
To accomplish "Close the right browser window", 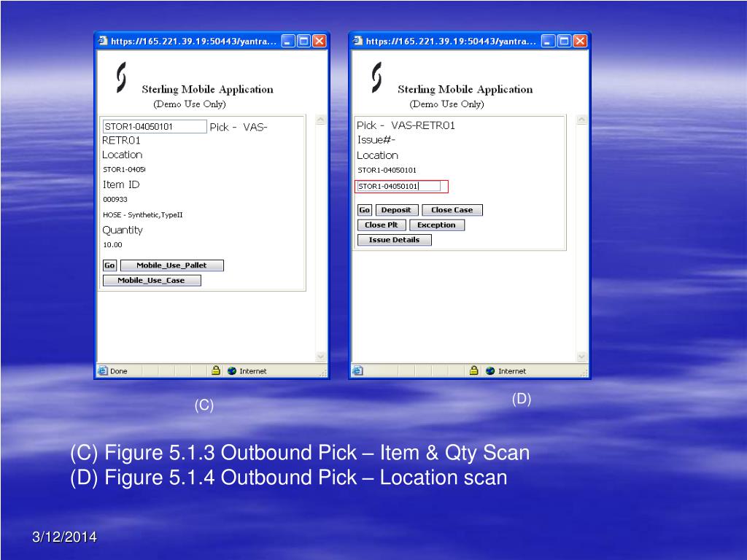I will point(580,41).
